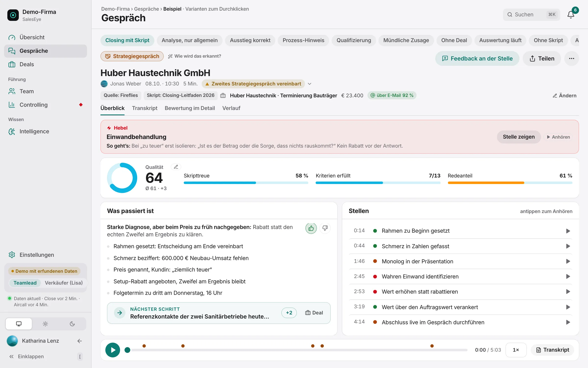The image size is (588, 368).
Task: Open 'Wie wird das erkannt?' explanation
Action: 195,56
